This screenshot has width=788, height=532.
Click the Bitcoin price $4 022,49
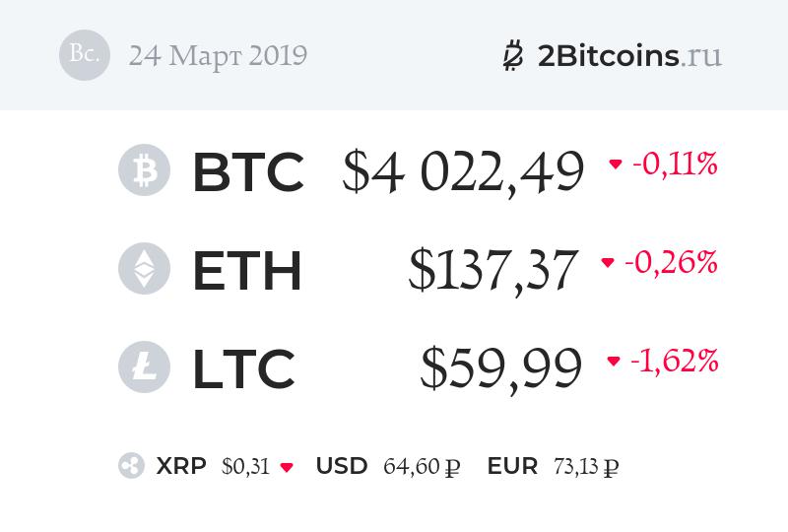click(463, 172)
